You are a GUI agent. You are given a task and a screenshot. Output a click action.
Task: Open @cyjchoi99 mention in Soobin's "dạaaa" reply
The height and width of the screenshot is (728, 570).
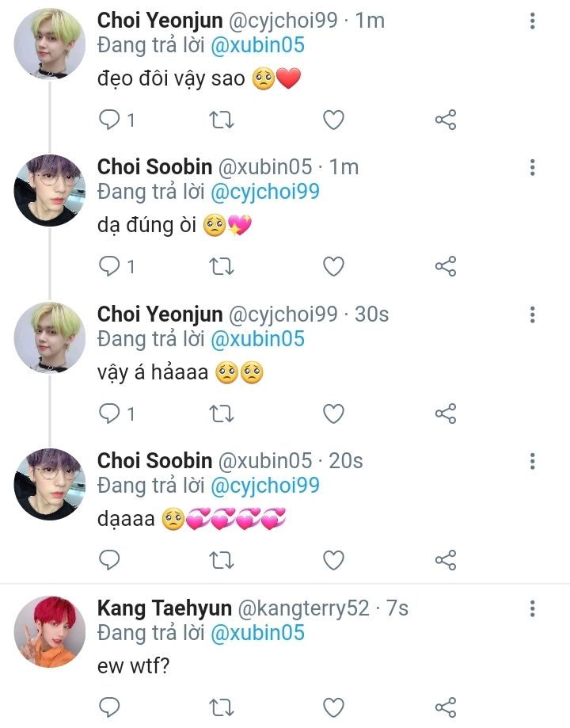pyautogui.click(x=264, y=485)
